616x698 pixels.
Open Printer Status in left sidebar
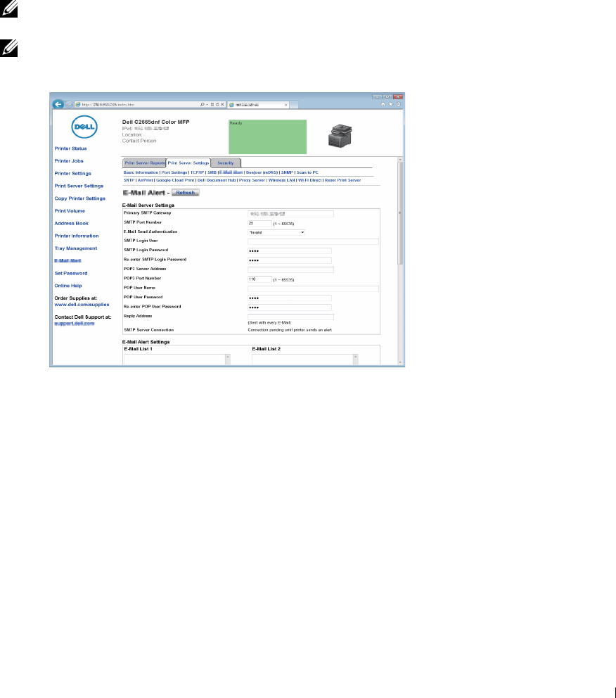(x=71, y=148)
